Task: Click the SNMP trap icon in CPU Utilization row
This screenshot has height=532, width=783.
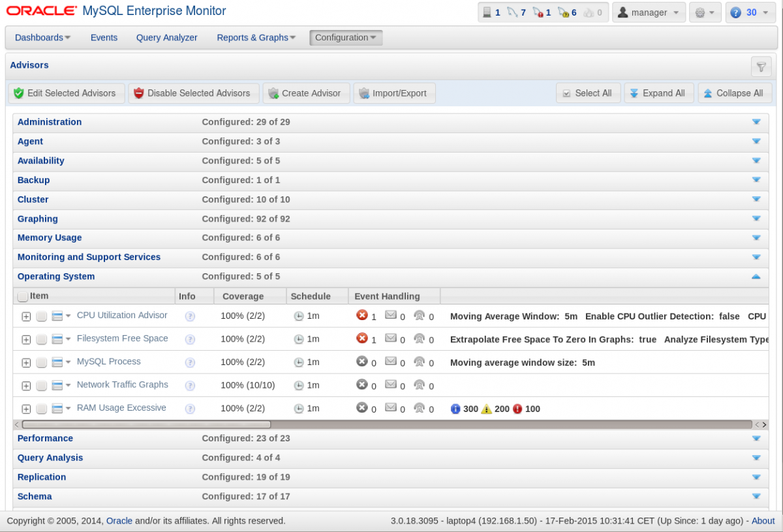Action: click(x=420, y=316)
